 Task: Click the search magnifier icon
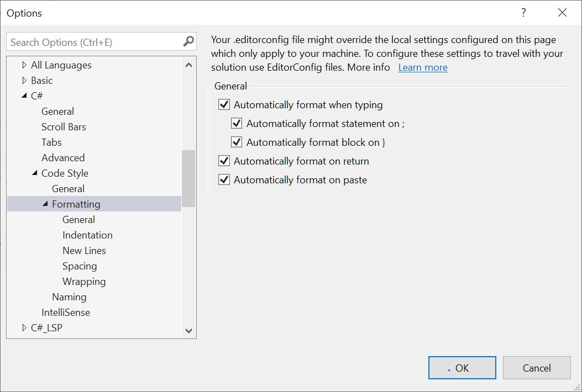tap(188, 41)
